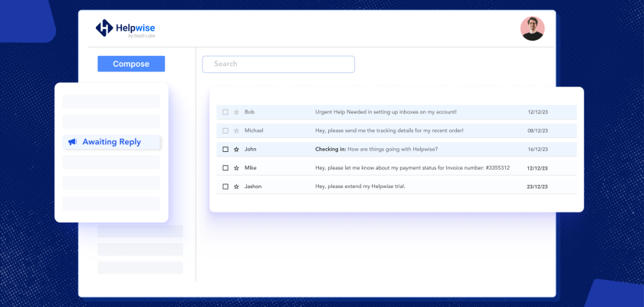Open the Awaiting Reply folder
The image size is (644, 307).
(112, 142)
